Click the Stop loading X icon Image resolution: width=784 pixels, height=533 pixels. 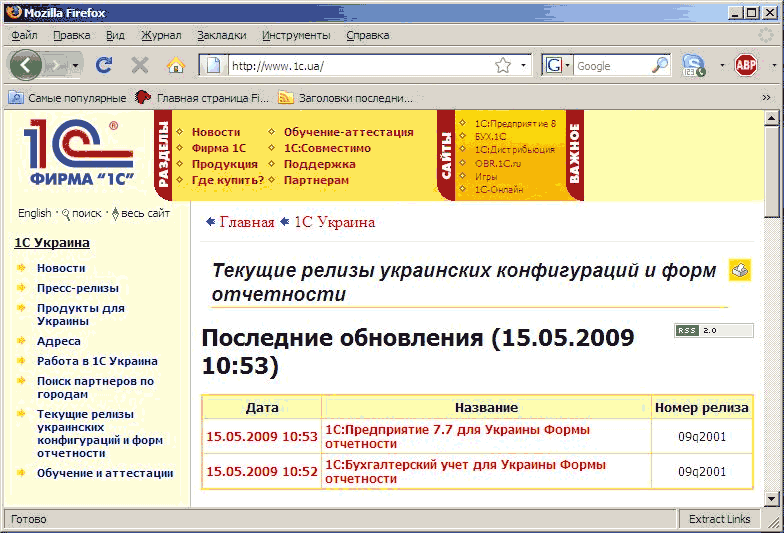pos(140,66)
